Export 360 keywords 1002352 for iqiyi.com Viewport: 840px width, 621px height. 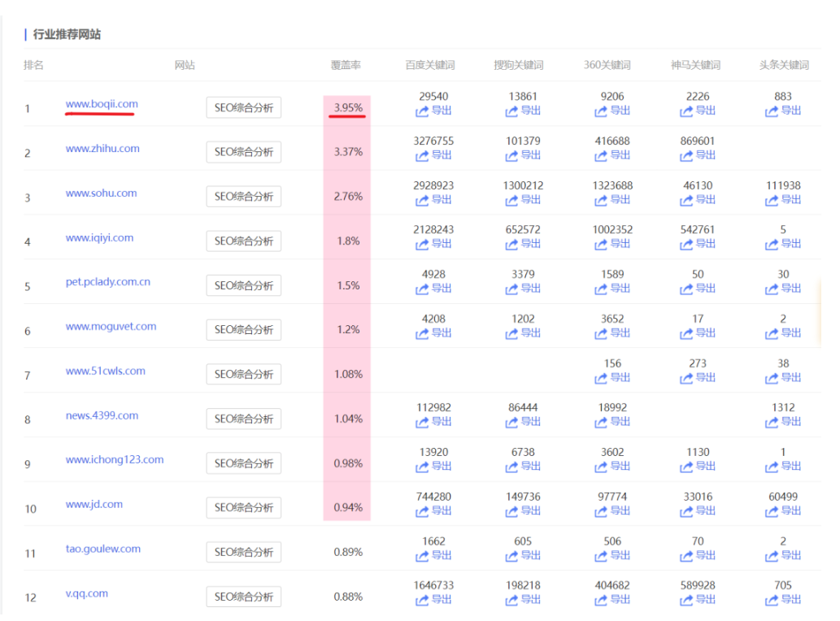612,244
